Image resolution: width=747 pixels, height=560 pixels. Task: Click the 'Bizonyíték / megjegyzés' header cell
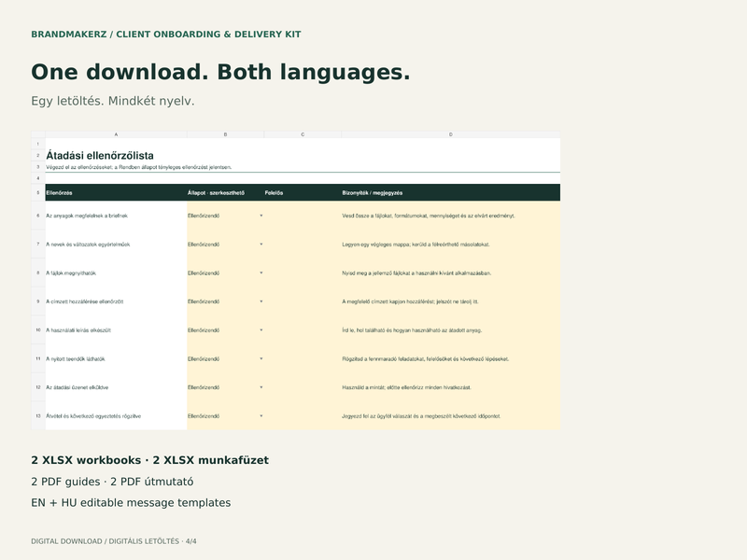451,193
